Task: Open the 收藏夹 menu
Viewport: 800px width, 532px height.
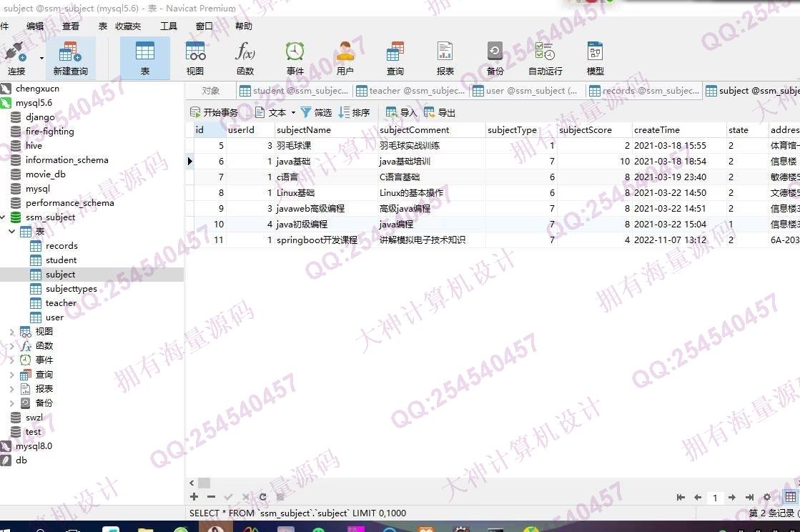Action: coord(128,26)
